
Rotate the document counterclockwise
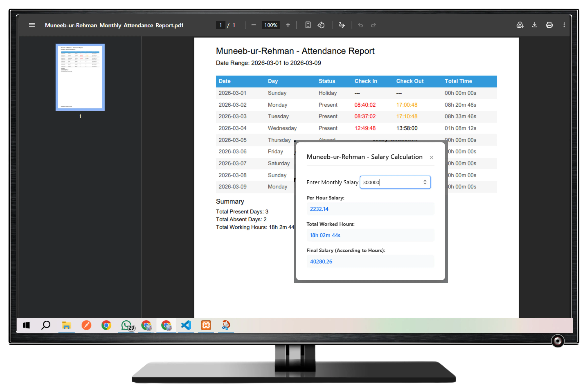(321, 25)
